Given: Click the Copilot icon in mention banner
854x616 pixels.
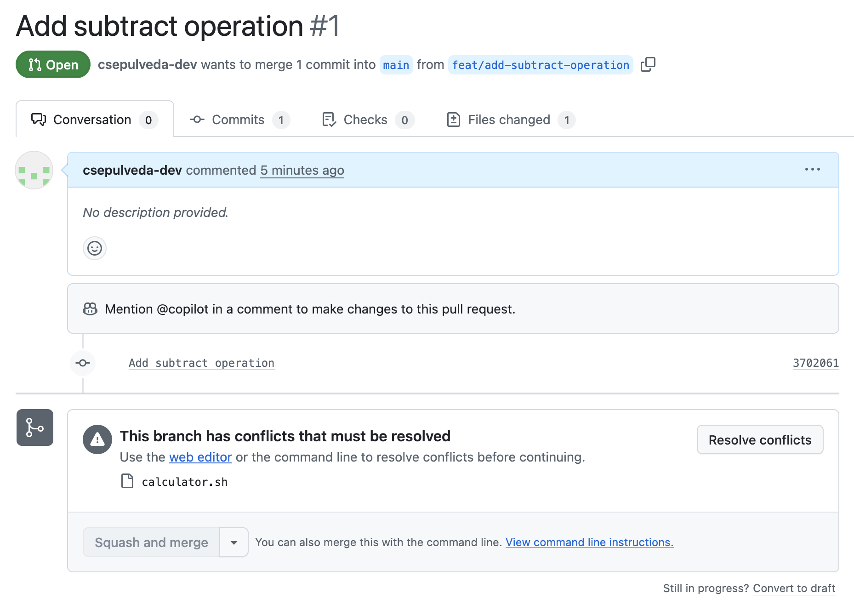Looking at the screenshot, I should 90,309.
